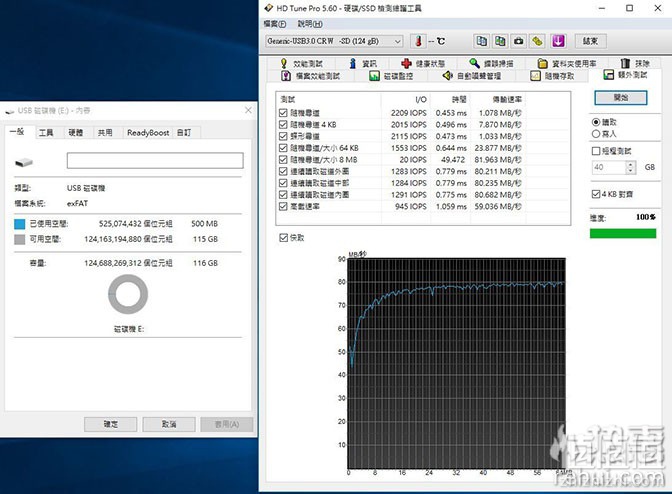
Task: Click the camera screenshot icon
Action: [518, 41]
